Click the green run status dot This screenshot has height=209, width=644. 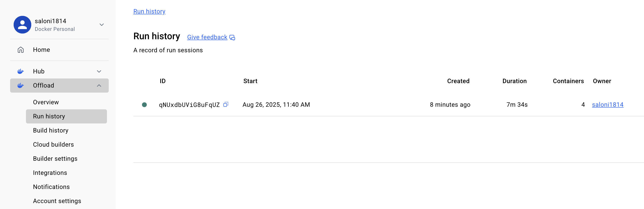144,105
